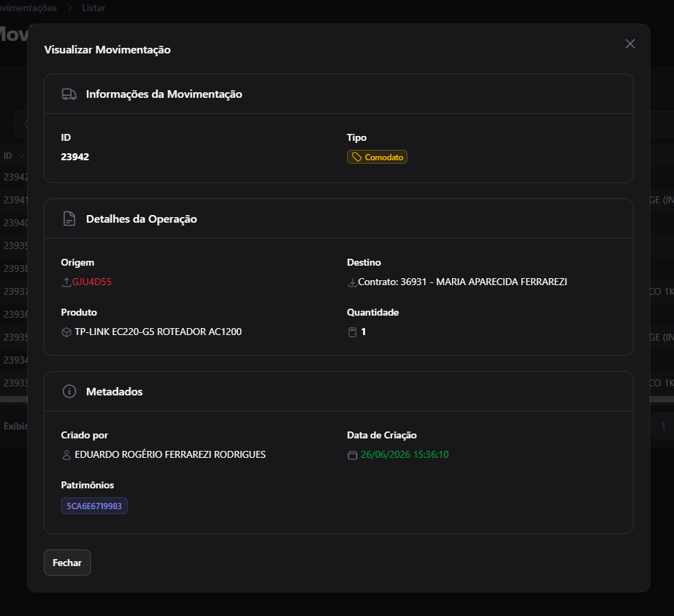Click the info icon beside Metadados

69,391
